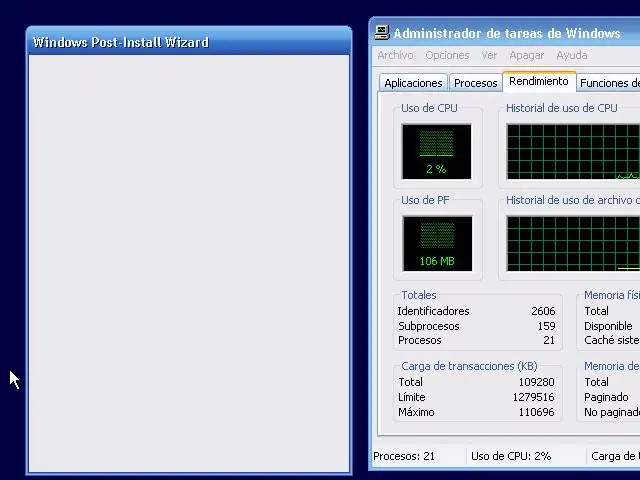The image size is (640, 480).
Task: Click the status bar Uso de CPU: 2% entry
Action: pos(511,456)
